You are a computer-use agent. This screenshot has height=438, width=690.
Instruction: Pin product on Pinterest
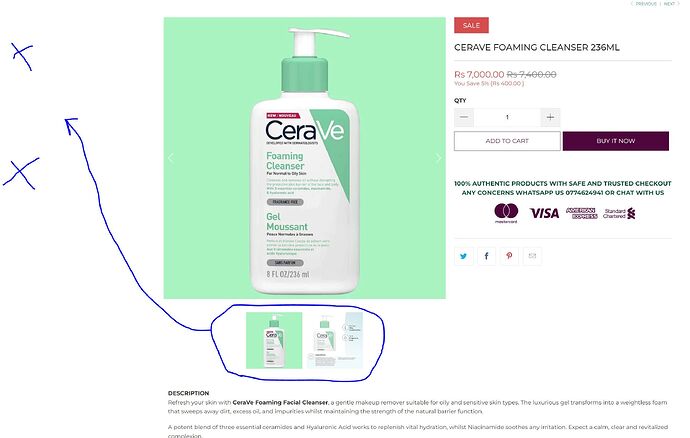pos(509,256)
